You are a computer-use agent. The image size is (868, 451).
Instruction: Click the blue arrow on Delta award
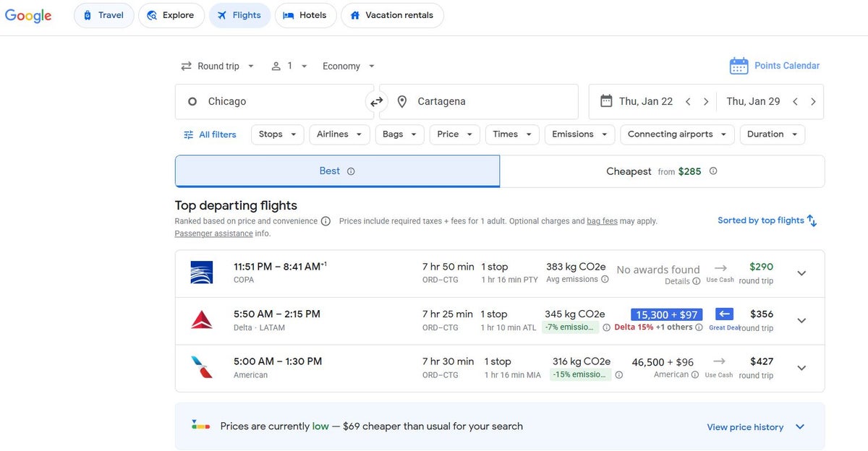coord(724,314)
